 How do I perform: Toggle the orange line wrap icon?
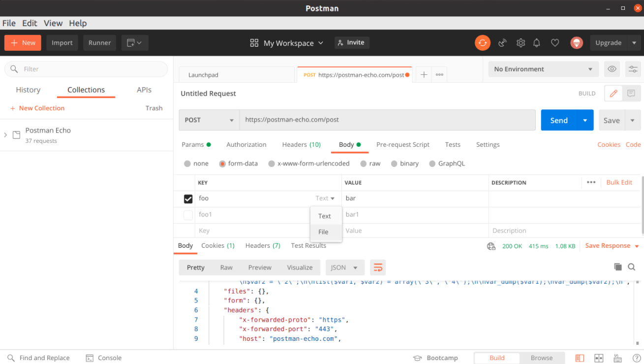(x=378, y=267)
